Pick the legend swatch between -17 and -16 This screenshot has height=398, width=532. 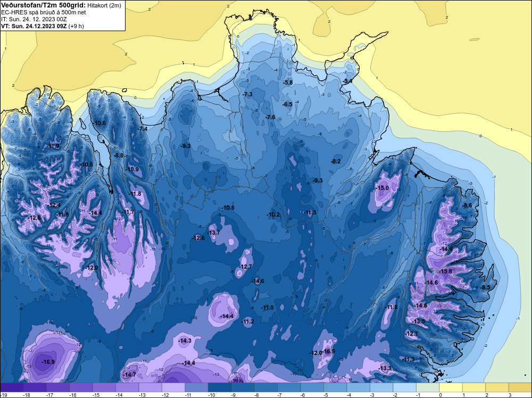click(57, 387)
